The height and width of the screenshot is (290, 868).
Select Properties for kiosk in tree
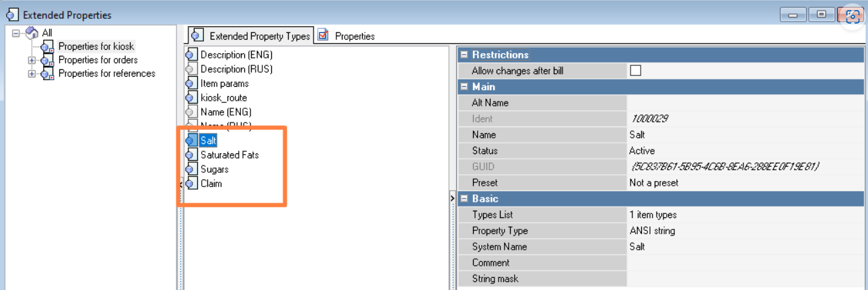96,46
